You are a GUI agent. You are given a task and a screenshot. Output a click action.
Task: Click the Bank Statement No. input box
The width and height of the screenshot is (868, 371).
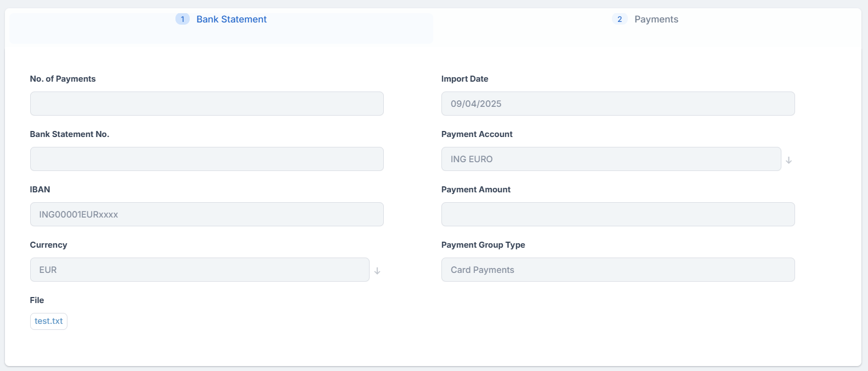coord(207,159)
